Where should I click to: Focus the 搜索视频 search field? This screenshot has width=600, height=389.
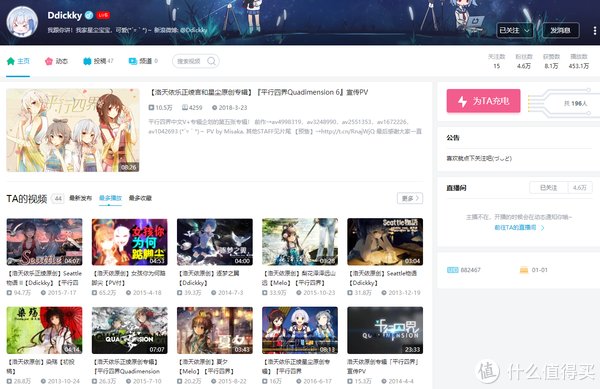(x=196, y=61)
